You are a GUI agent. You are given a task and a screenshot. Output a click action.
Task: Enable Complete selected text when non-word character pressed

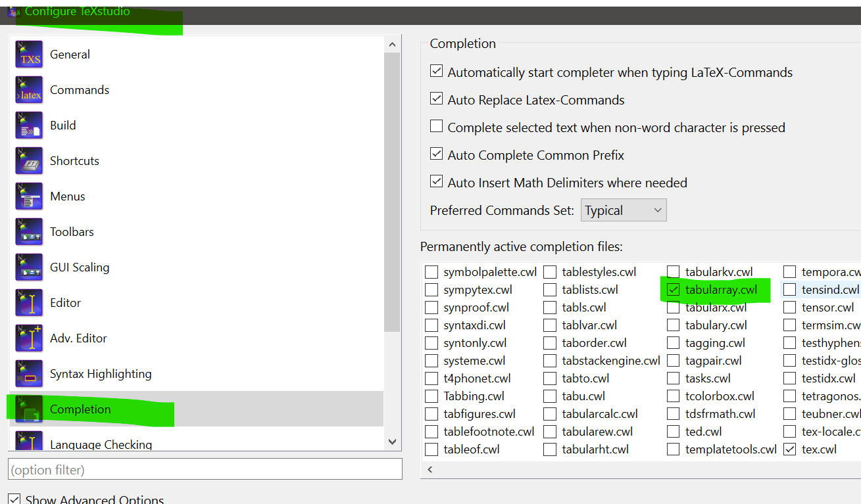436,127
